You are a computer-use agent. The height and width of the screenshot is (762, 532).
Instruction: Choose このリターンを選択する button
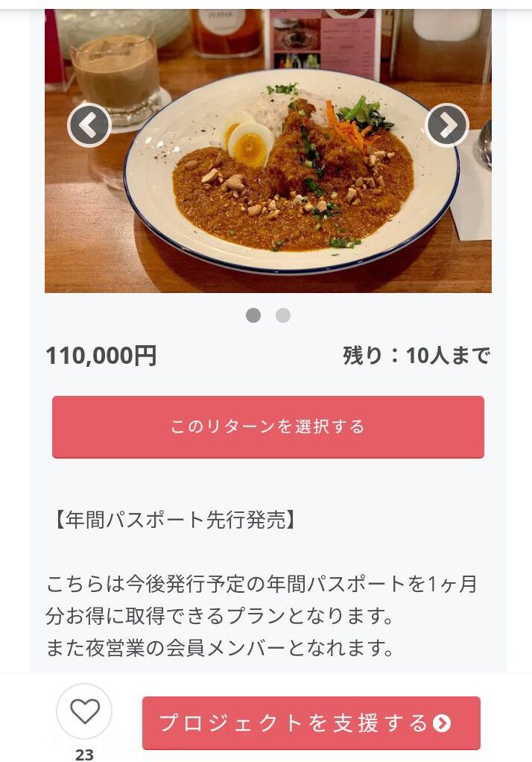(268, 426)
